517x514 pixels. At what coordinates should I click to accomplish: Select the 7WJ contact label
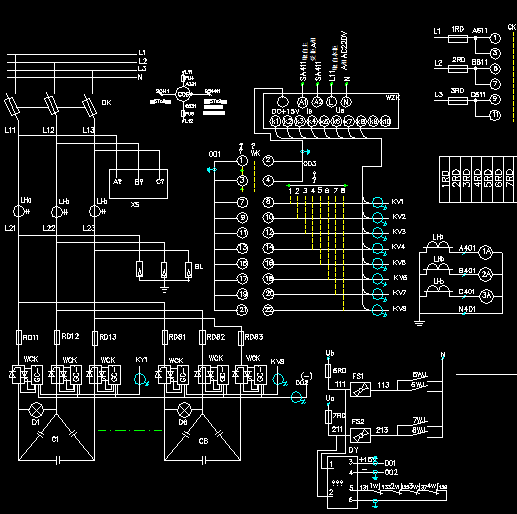pos(420,420)
